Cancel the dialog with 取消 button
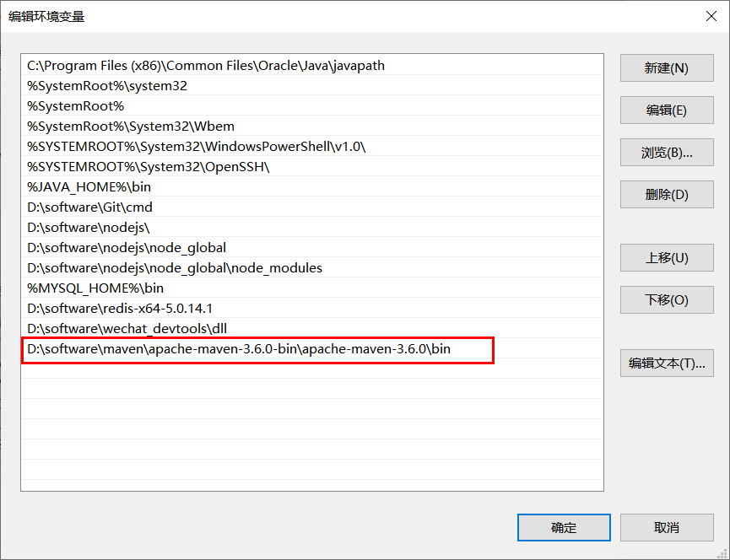 [x=667, y=527]
